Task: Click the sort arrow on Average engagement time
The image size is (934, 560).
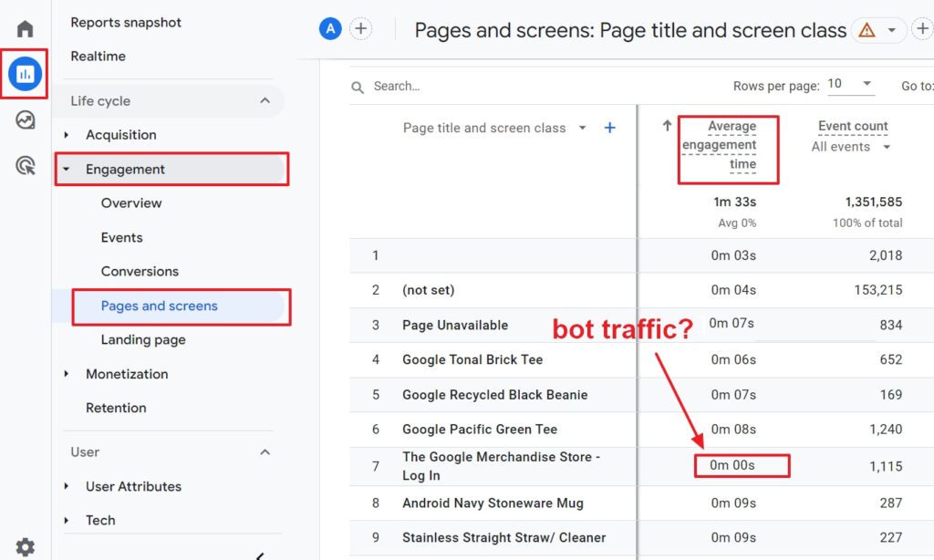Action: point(667,127)
